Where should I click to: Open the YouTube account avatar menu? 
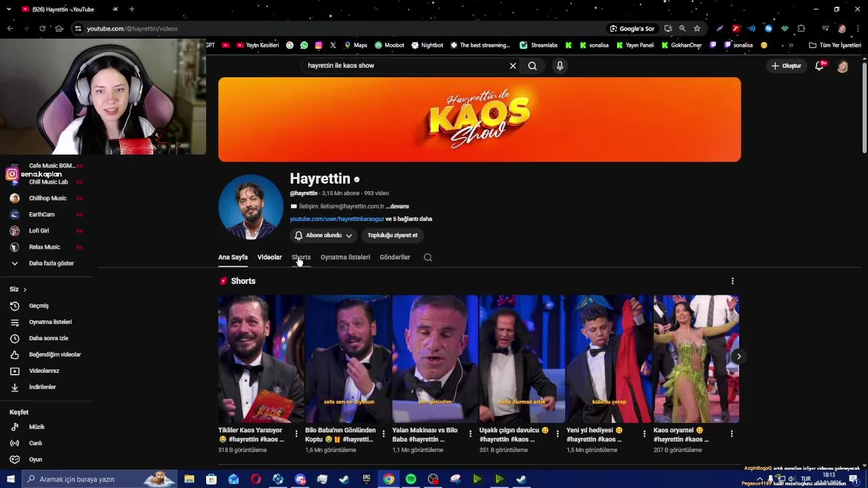pos(842,66)
